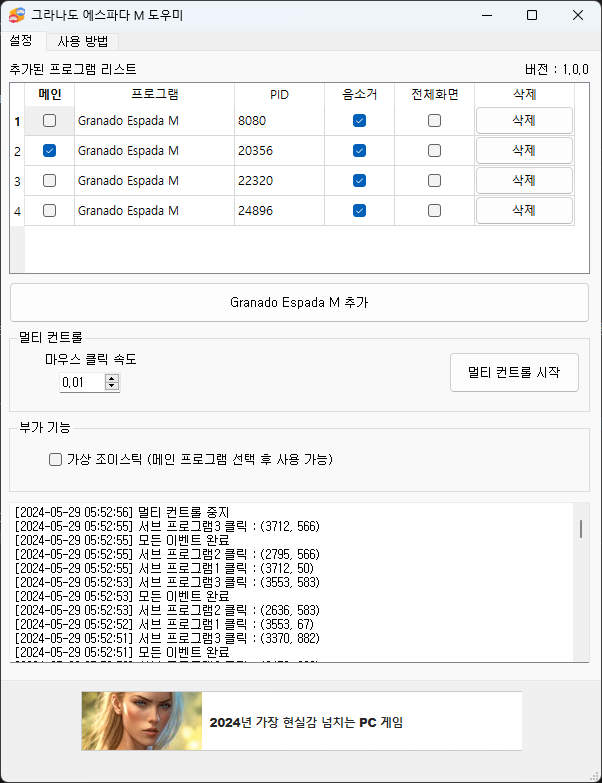
Task: Increase mouse click speed with up arrow
Action: [x=112, y=378]
